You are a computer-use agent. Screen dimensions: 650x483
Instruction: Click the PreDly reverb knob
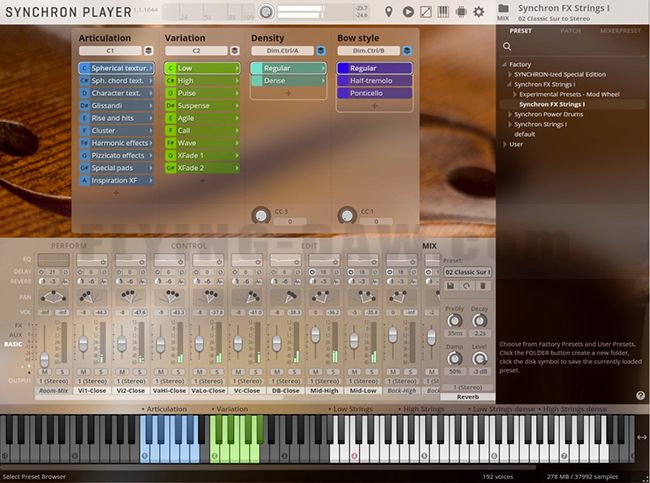455,321
